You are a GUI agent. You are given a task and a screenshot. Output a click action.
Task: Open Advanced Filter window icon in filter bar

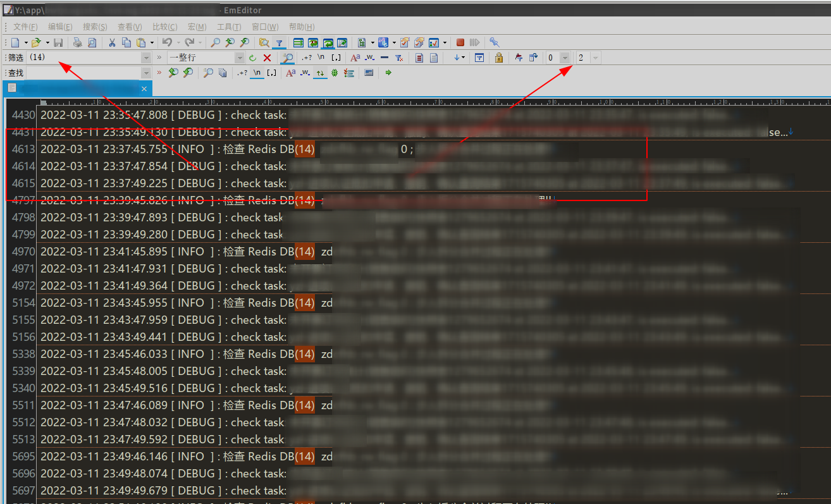pos(479,58)
